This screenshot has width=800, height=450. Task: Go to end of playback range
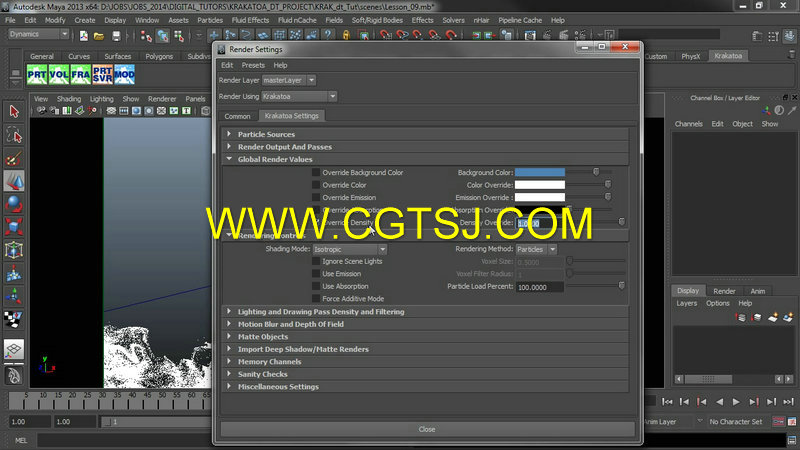[788, 402]
